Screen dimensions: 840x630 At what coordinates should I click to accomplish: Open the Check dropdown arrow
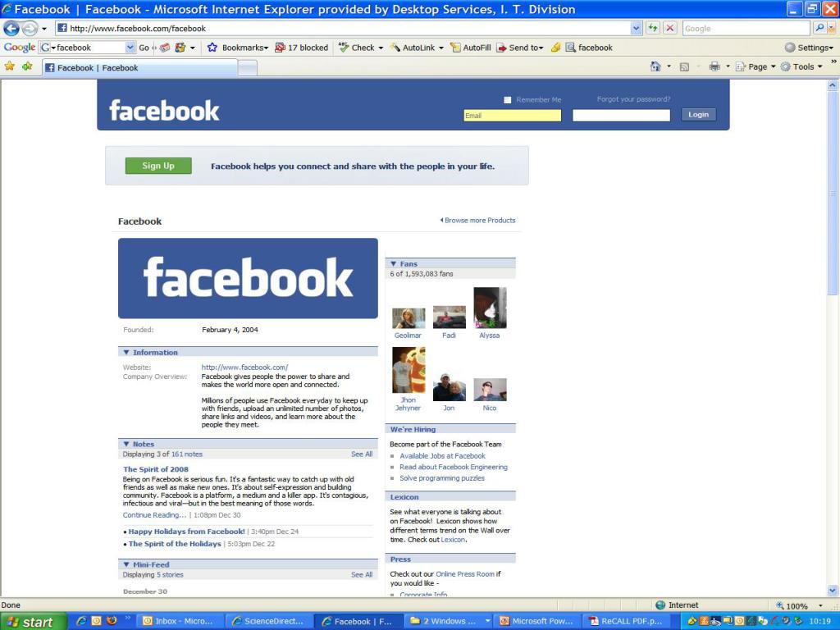point(381,48)
